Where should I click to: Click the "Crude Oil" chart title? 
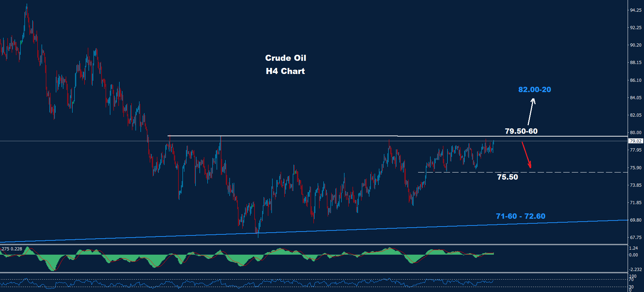(285, 58)
